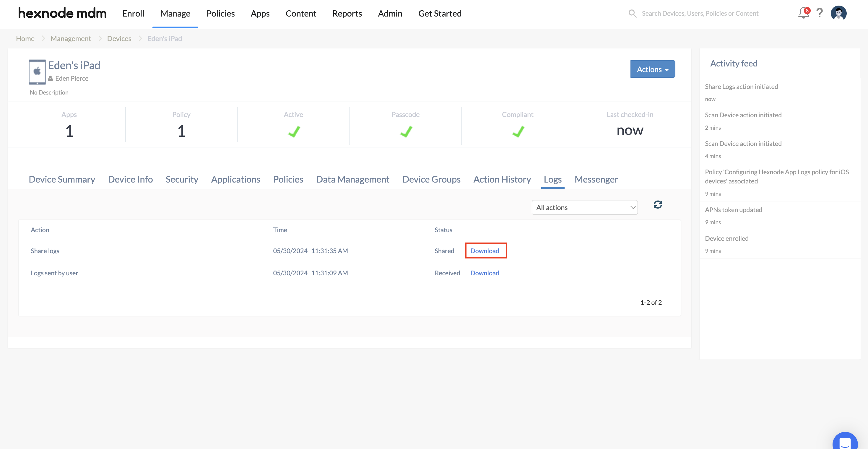Open the Policies menu item
The width and height of the screenshot is (868, 449).
pos(220,13)
